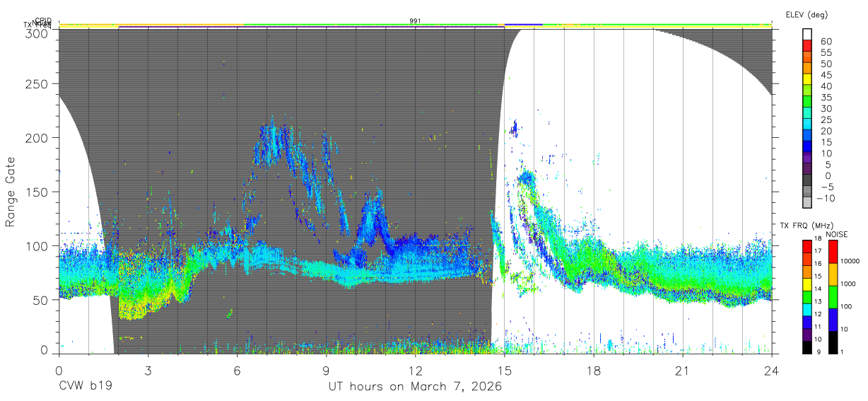Click ELEV colorbar label '20'

(826, 131)
